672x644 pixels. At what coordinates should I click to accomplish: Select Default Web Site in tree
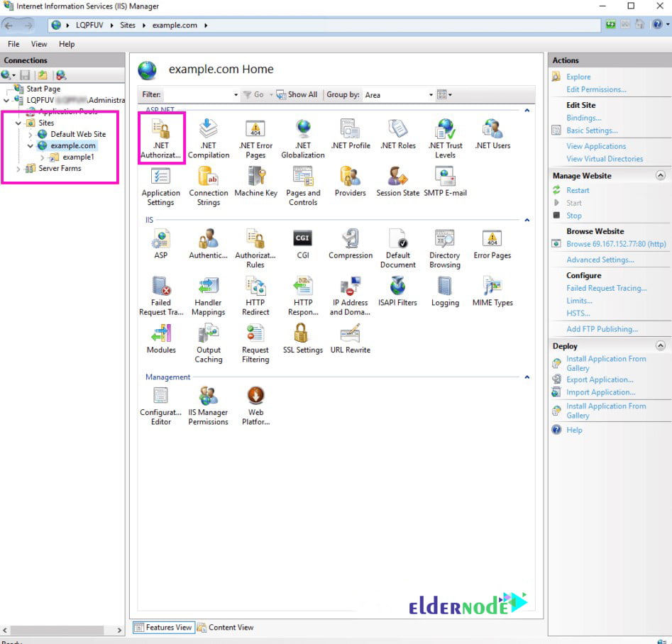click(78, 135)
